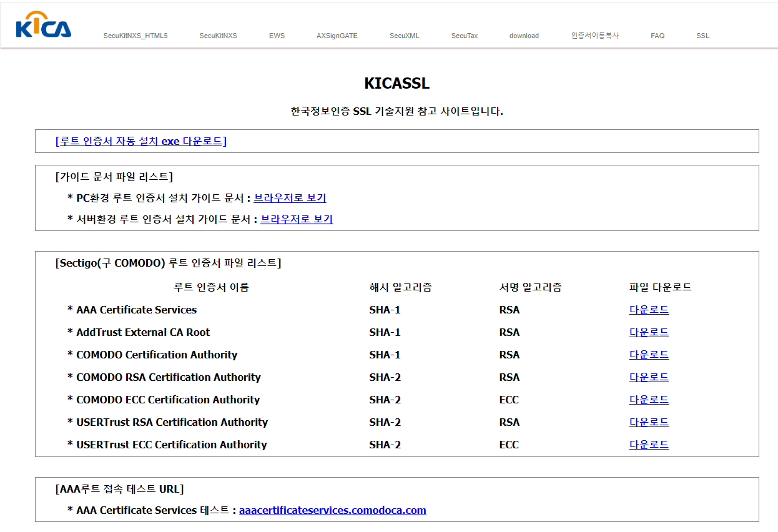The width and height of the screenshot is (778, 532).
Task: Open the FAQ menu item
Action: tap(657, 36)
